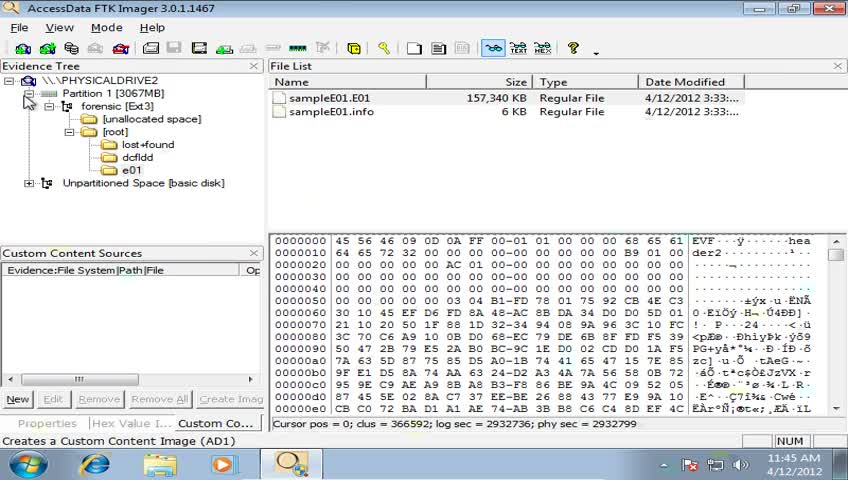Click the volume icon in the system tray
The width and height of the screenshot is (848, 480).
[740, 465]
